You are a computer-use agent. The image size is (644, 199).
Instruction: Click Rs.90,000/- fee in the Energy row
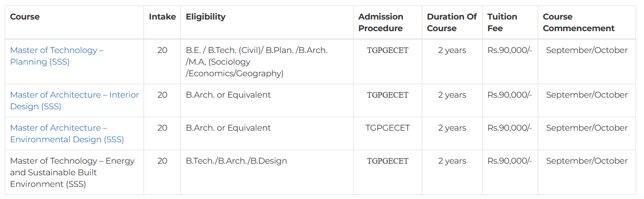click(x=510, y=161)
